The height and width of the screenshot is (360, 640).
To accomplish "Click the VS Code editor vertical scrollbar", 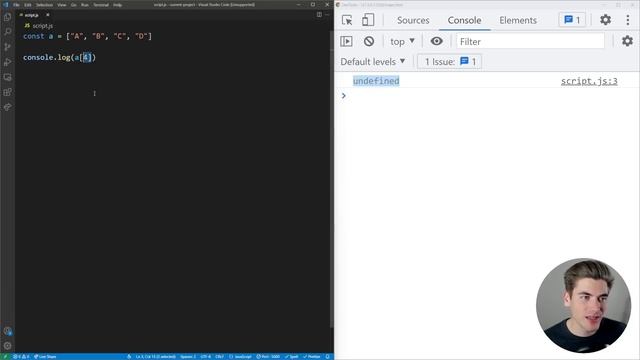I will (x=331, y=178).
